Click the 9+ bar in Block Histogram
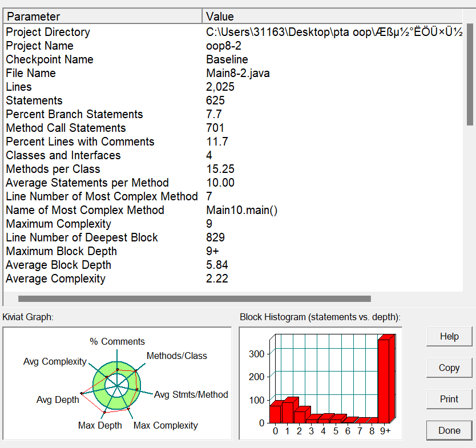 pyautogui.click(x=385, y=380)
